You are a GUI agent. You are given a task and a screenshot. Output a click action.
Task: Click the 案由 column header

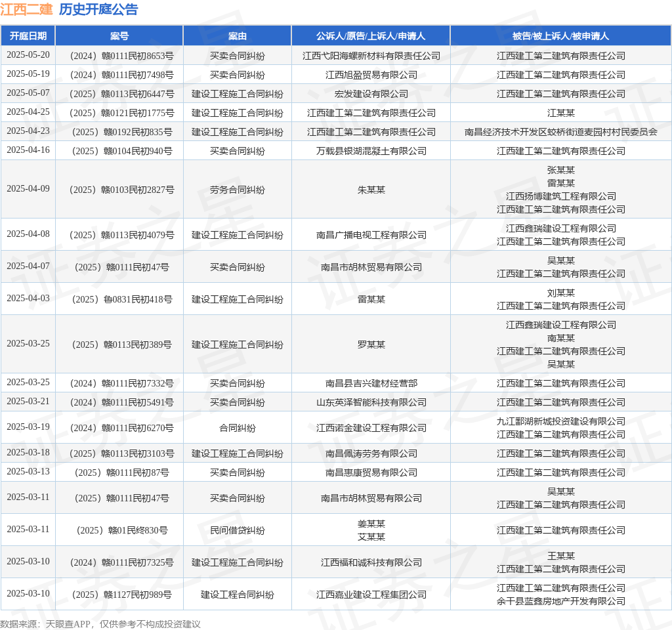[238, 36]
